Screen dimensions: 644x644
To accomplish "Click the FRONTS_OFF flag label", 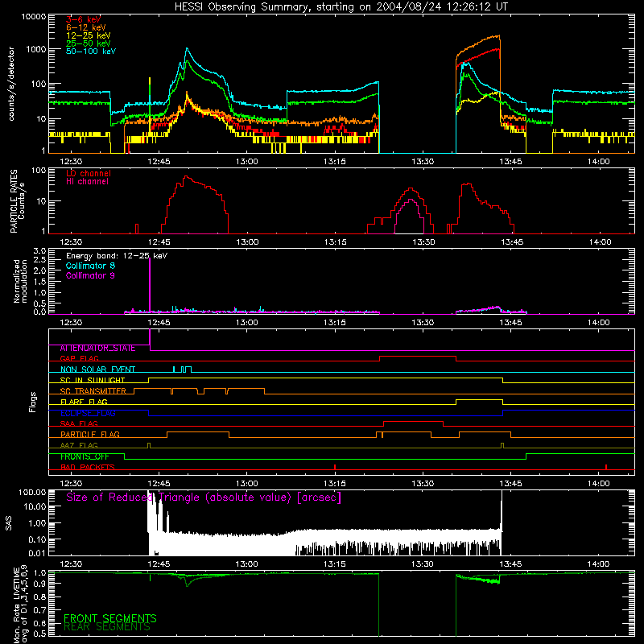I will pos(85,456).
